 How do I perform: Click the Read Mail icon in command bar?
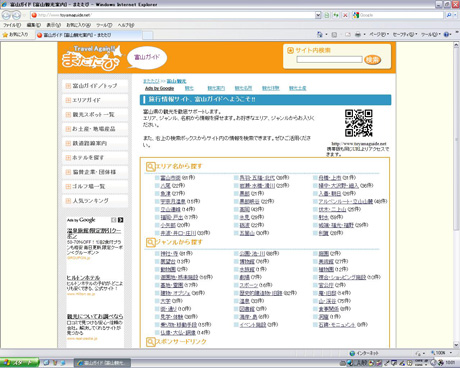pyautogui.click(x=347, y=34)
